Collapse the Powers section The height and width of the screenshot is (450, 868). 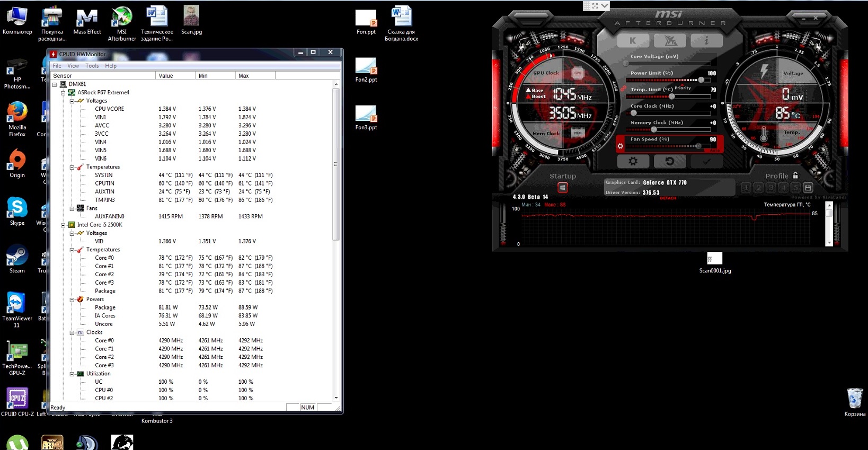pyautogui.click(x=72, y=299)
